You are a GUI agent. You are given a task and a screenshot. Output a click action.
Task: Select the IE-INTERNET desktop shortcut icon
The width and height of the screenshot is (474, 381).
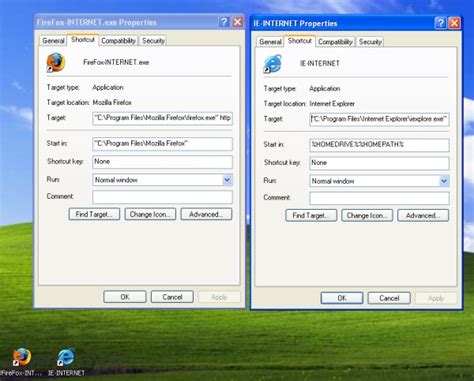tap(66, 357)
